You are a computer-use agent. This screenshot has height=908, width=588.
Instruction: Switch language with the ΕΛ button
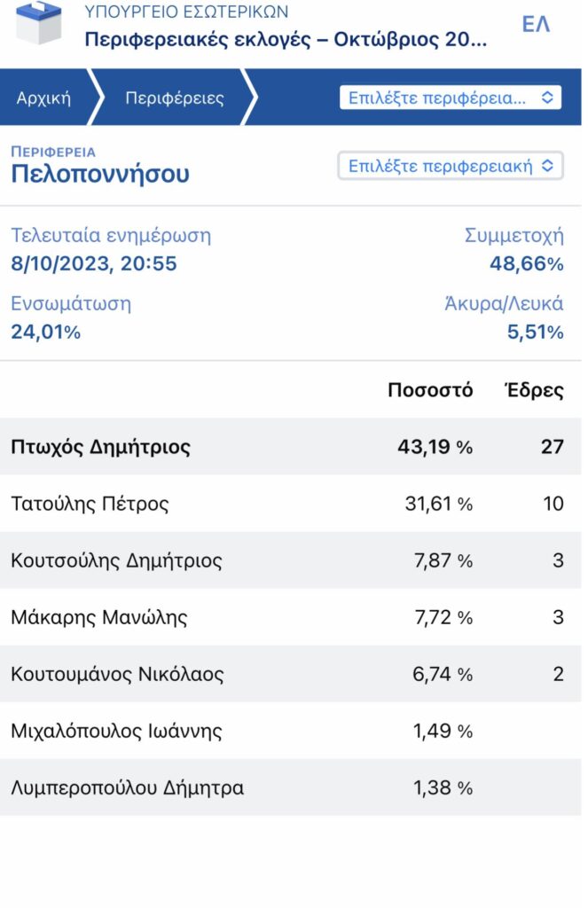pyautogui.click(x=536, y=24)
